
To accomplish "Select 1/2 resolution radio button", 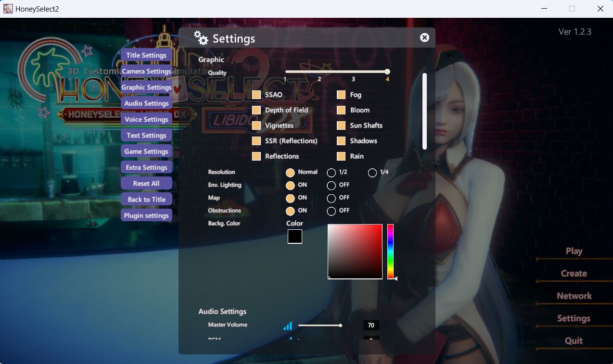I will click(331, 173).
